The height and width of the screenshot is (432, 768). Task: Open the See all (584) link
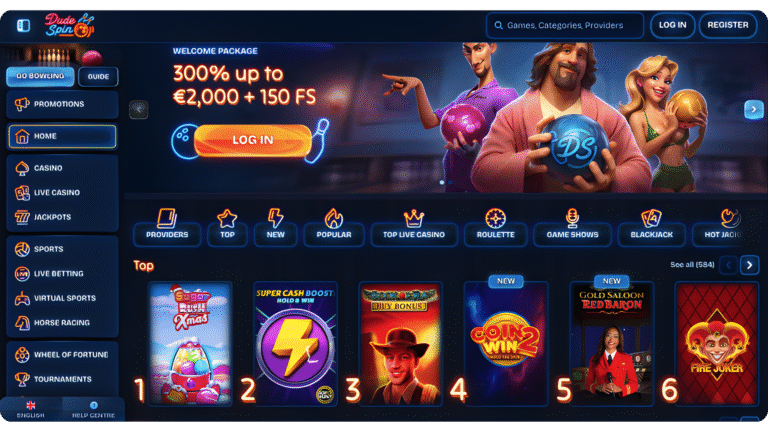pos(692,265)
